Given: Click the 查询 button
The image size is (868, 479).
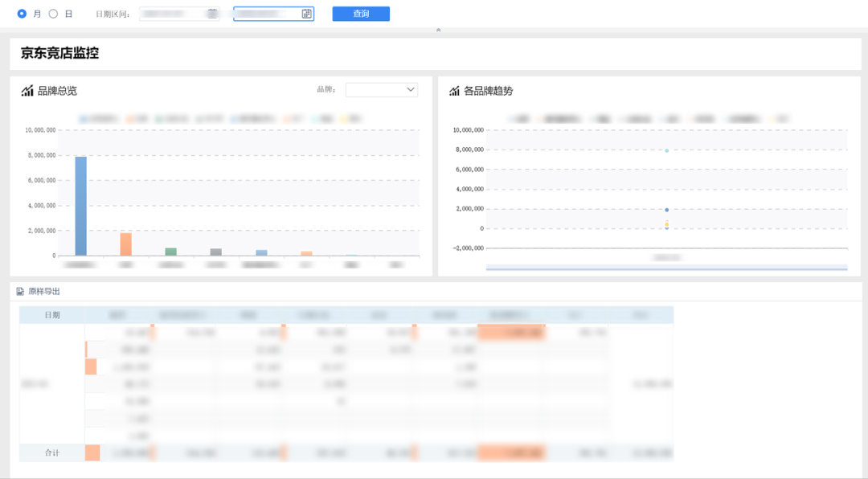Looking at the screenshot, I should coord(361,14).
